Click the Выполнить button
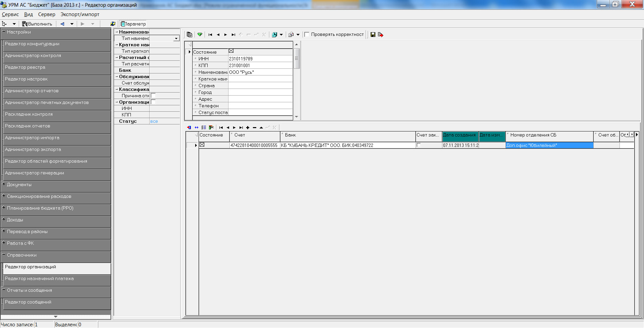The image size is (644, 328). [x=37, y=24]
